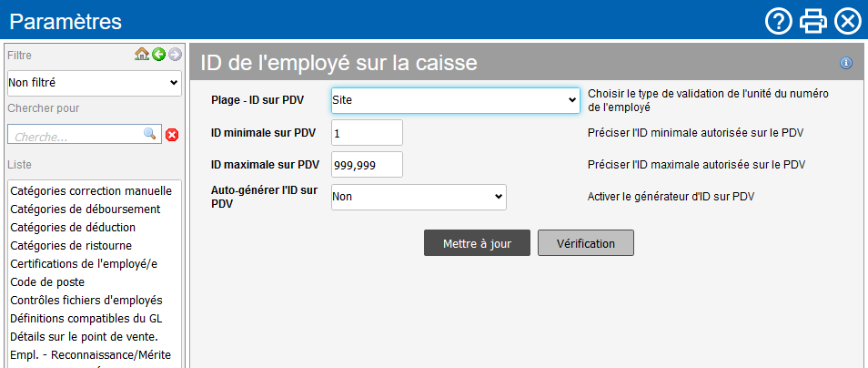Open help with the question mark icon
This screenshot has height=368, width=868.
tap(778, 21)
